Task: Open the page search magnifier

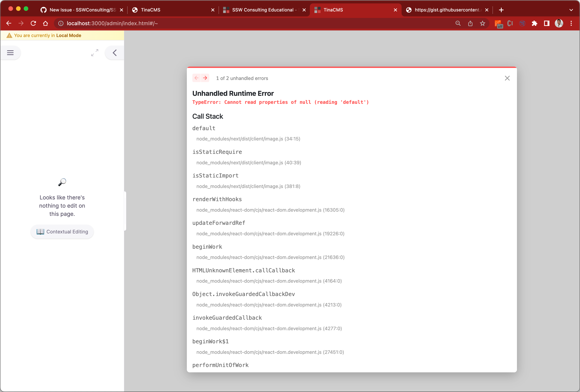Action: pyautogui.click(x=458, y=23)
